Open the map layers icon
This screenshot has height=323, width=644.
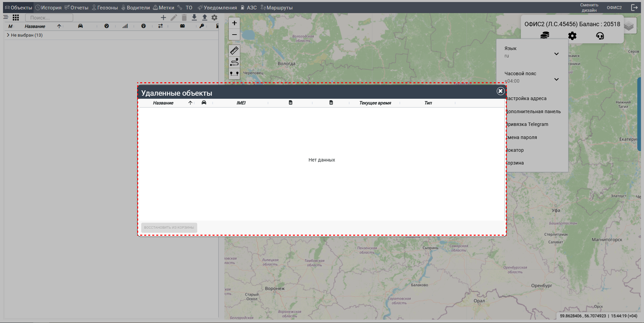tap(629, 26)
